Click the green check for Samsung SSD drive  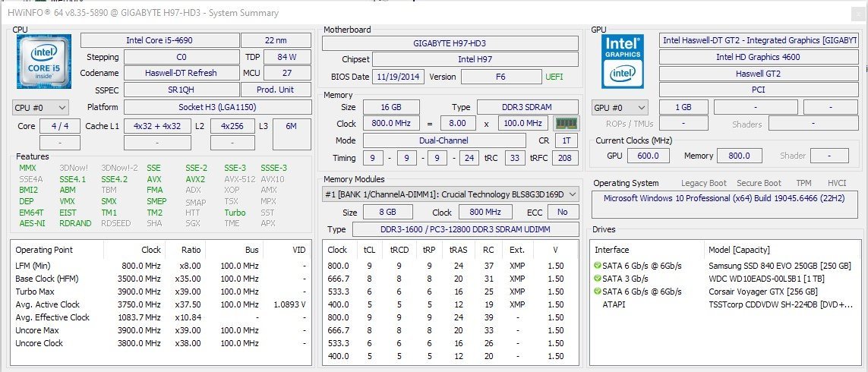click(x=598, y=266)
